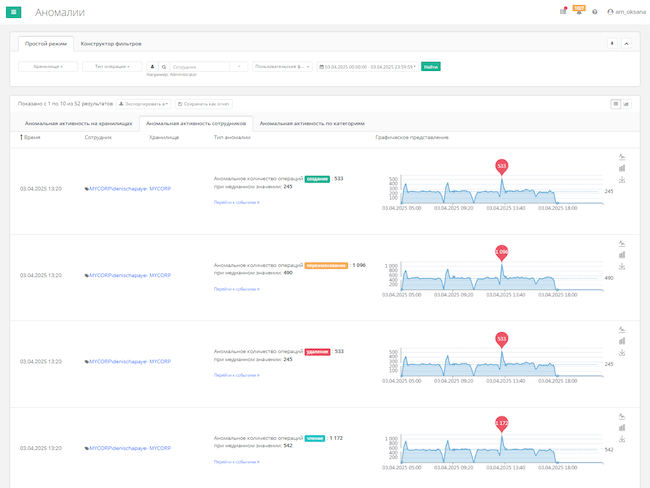Click the green создание operation badge
The height and width of the screenshot is (488, 650).
click(x=317, y=179)
